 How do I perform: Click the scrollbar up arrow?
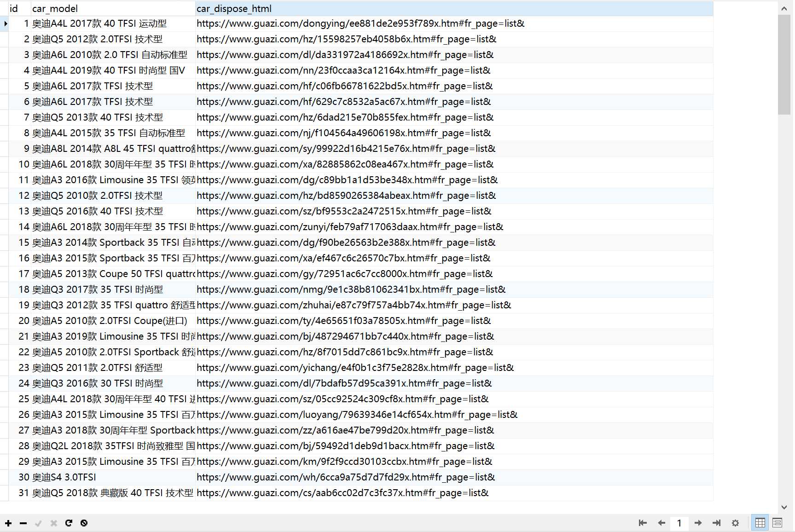[784, 8]
